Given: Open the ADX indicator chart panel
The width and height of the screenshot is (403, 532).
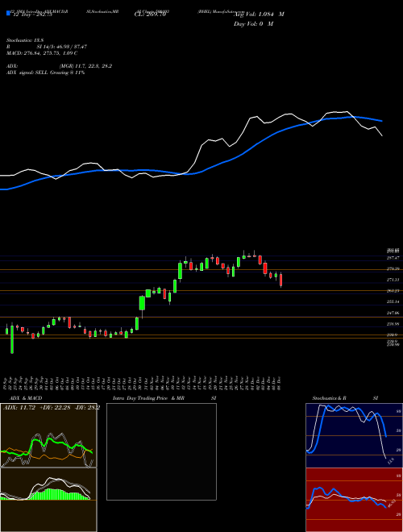Looking at the screenshot, I should click(x=48, y=435).
